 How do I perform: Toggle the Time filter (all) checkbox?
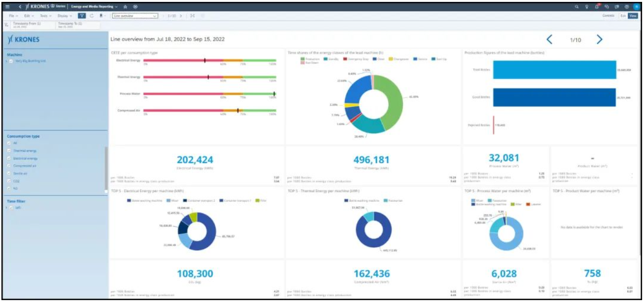point(11,207)
